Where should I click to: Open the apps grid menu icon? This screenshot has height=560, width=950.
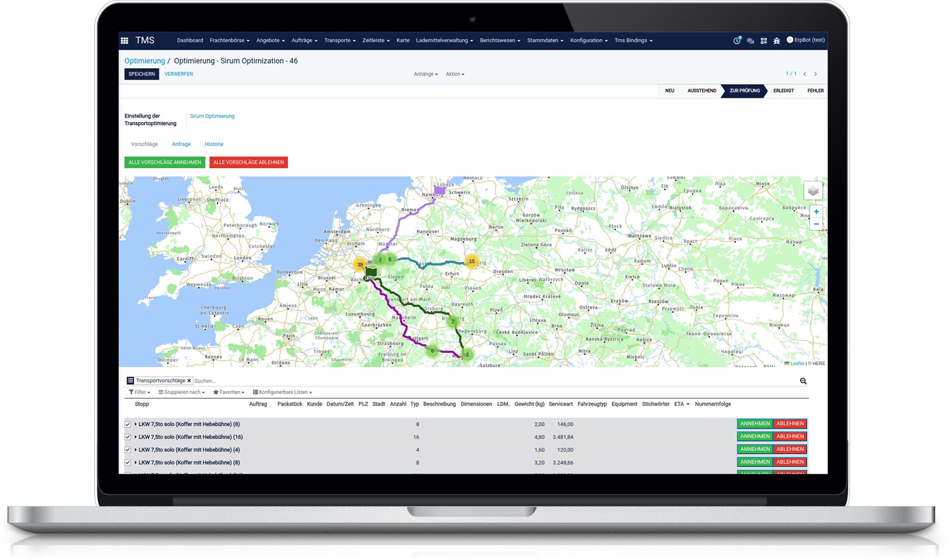pyautogui.click(x=124, y=40)
